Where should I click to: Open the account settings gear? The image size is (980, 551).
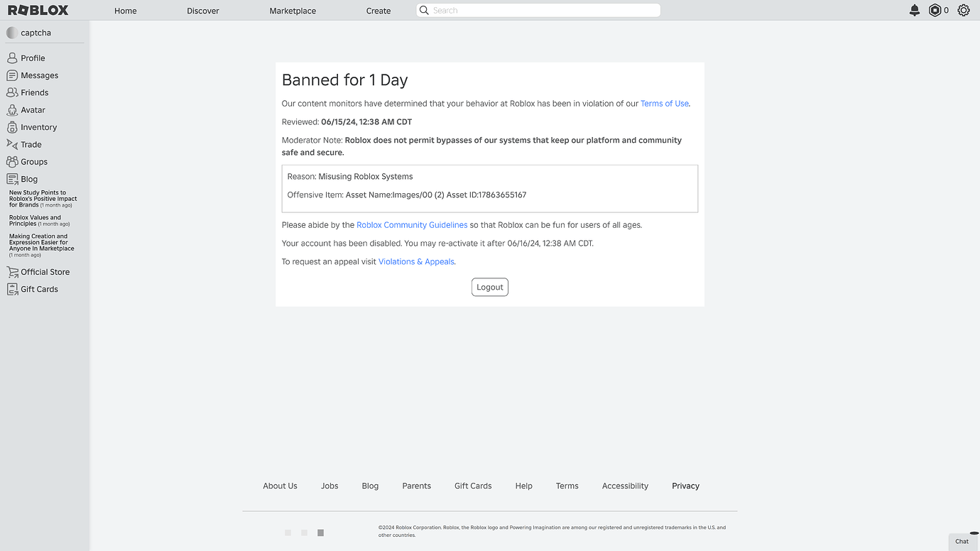(963, 10)
